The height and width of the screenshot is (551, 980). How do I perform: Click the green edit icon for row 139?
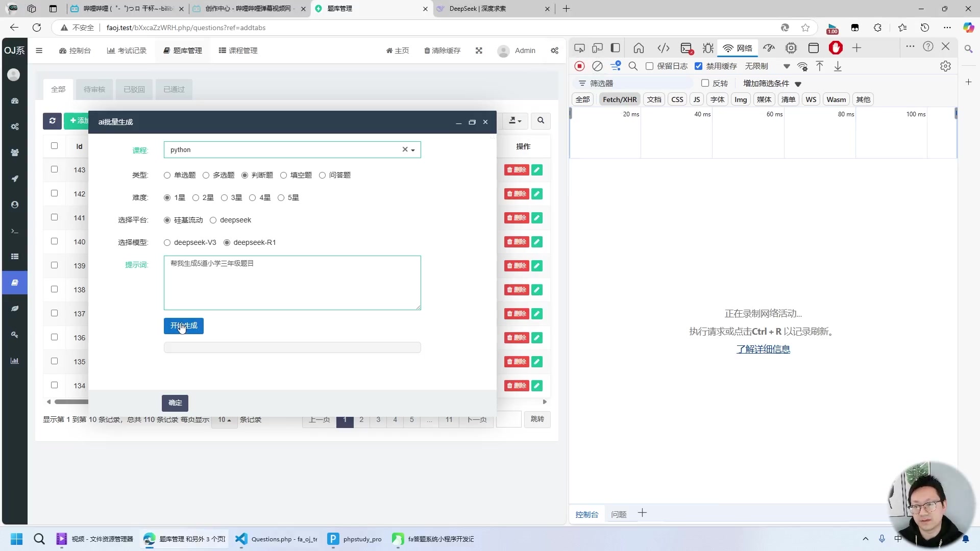[x=536, y=266]
